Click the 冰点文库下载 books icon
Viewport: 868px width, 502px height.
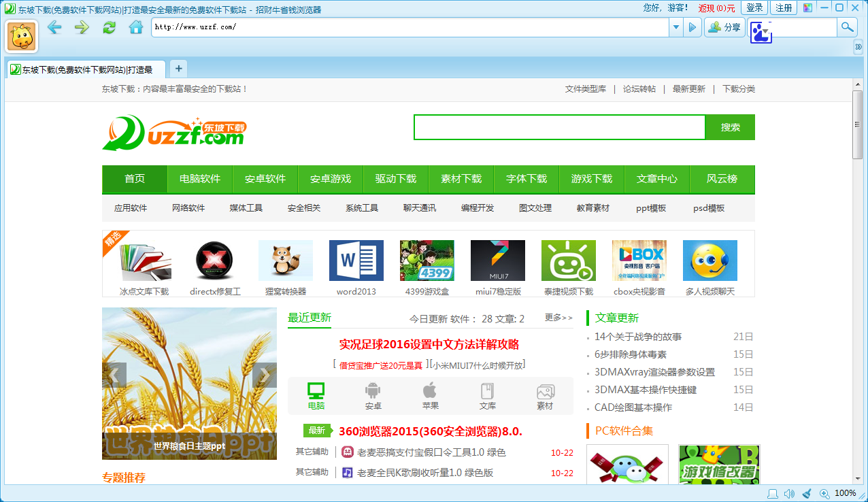tap(144, 261)
